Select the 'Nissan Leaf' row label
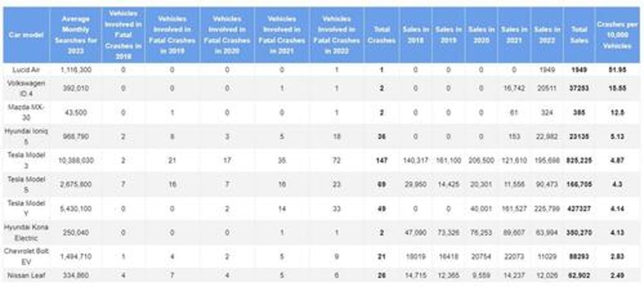 [26, 276]
